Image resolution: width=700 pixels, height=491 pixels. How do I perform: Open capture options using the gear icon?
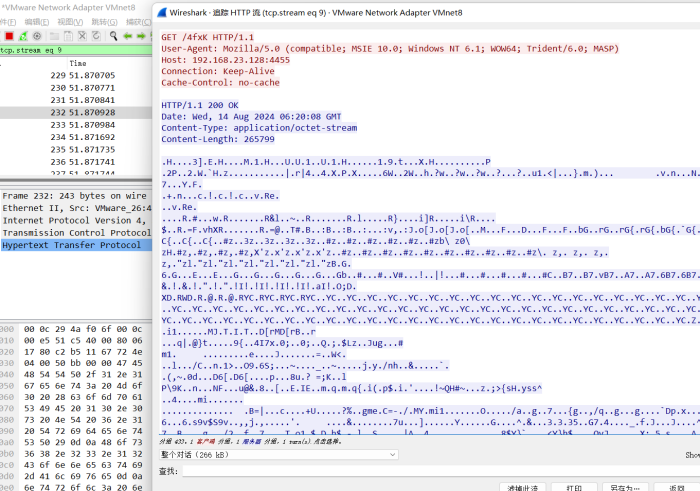pyautogui.click(x=35, y=36)
